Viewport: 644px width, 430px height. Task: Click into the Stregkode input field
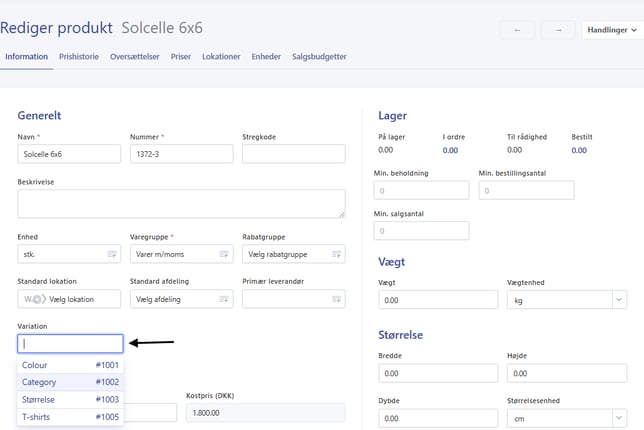[293, 154]
